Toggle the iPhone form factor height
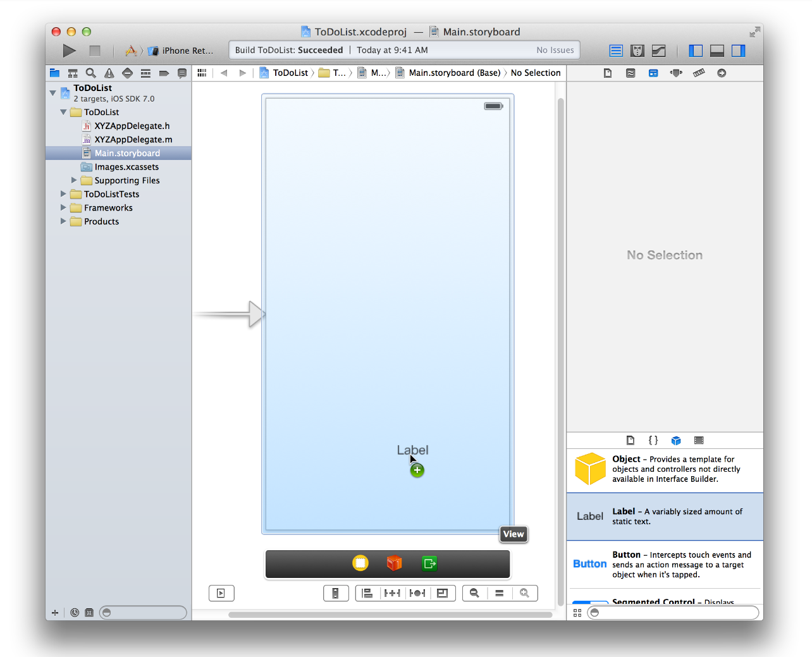 (x=336, y=593)
